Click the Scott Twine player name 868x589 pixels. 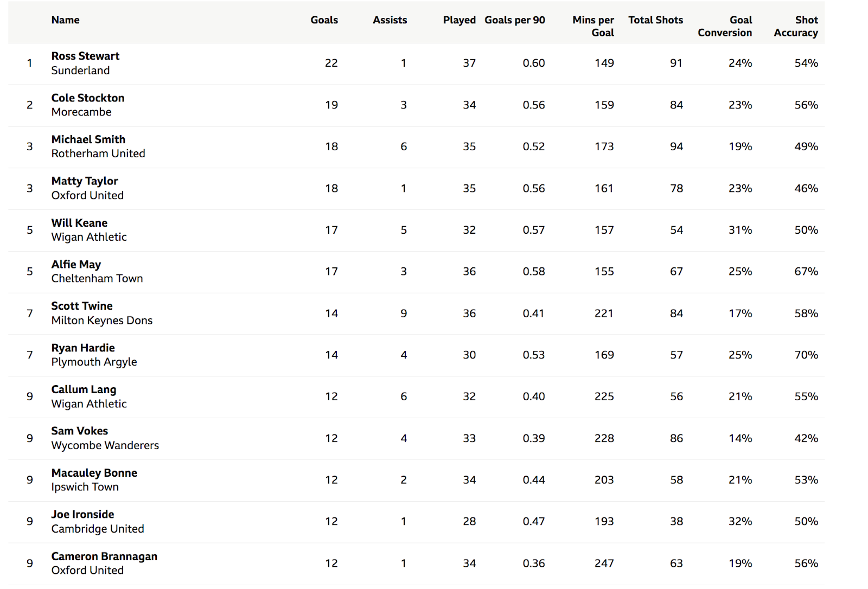click(82, 306)
